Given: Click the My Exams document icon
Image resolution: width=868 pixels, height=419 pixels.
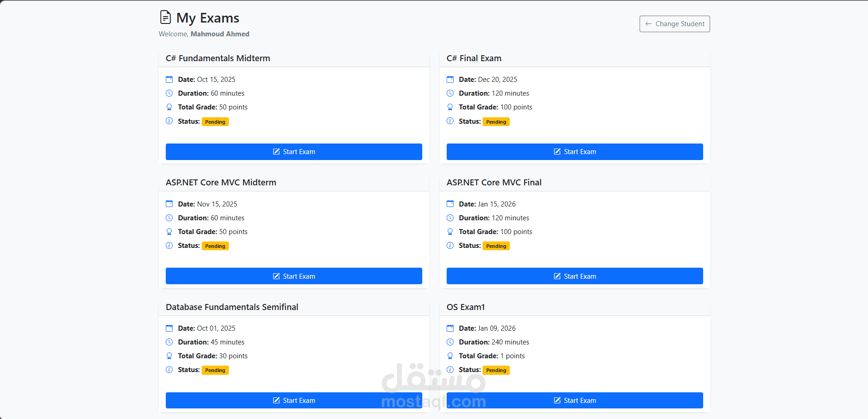Looking at the screenshot, I should point(165,17).
